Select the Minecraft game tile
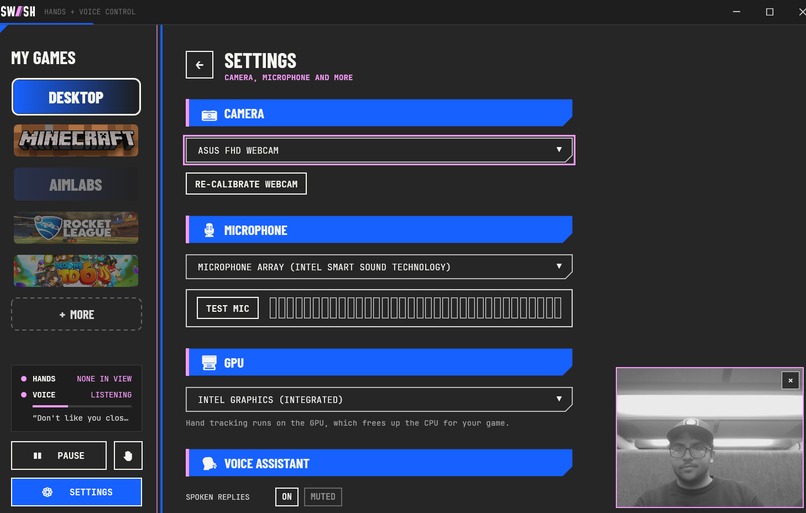The width and height of the screenshot is (806, 513). tap(76, 140)
